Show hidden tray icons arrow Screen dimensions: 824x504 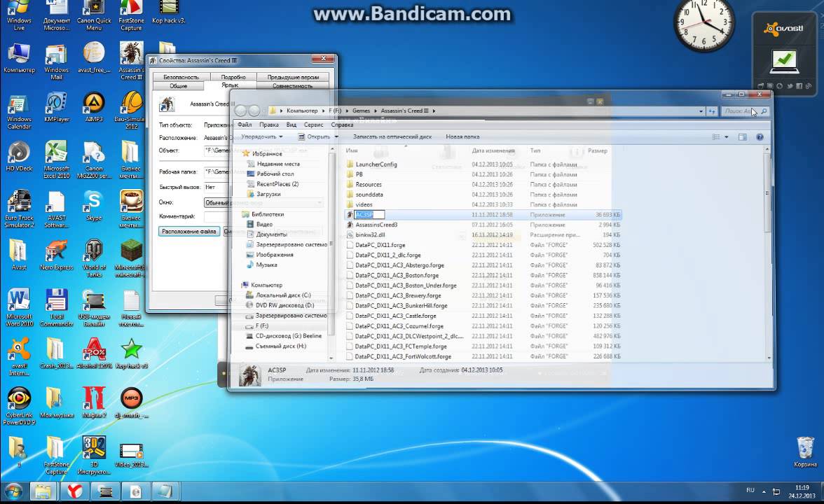(x=764, y=491)
